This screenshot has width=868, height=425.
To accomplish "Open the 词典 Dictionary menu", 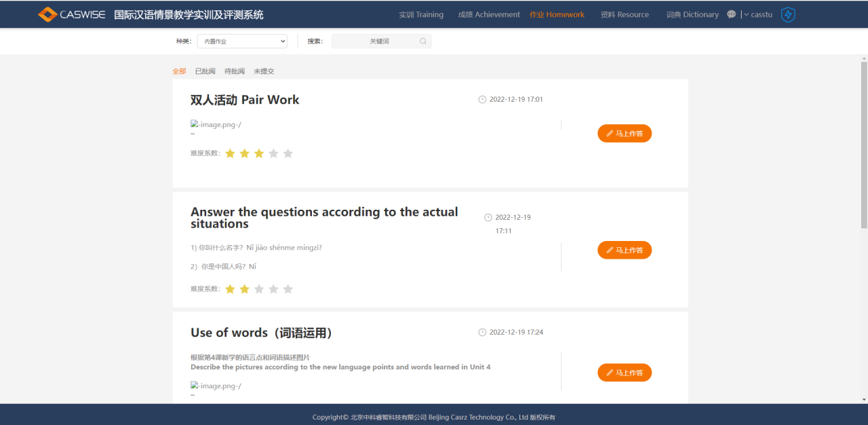I will pyautogui.click(x=692, y=14).
